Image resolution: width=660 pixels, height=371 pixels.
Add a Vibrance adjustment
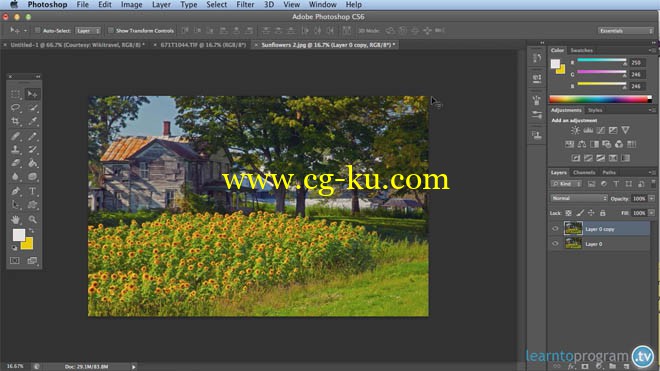625,131
